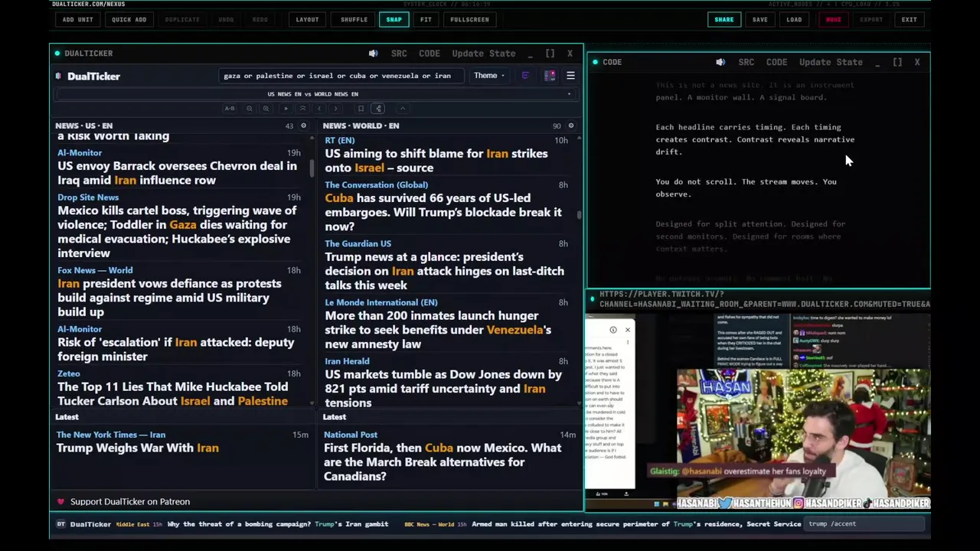
Task: Open The Top 11 Lies Huckabee headline
Action: click(173, 394)
